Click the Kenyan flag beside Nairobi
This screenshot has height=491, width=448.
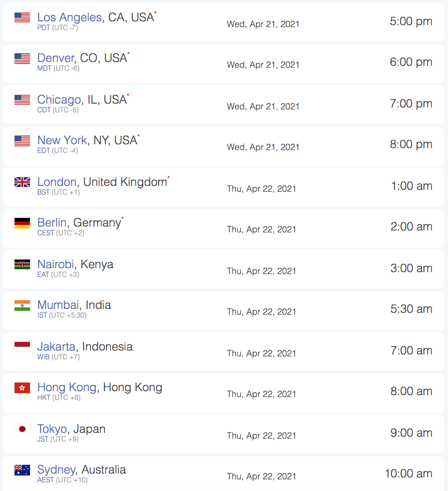[22, 264]
